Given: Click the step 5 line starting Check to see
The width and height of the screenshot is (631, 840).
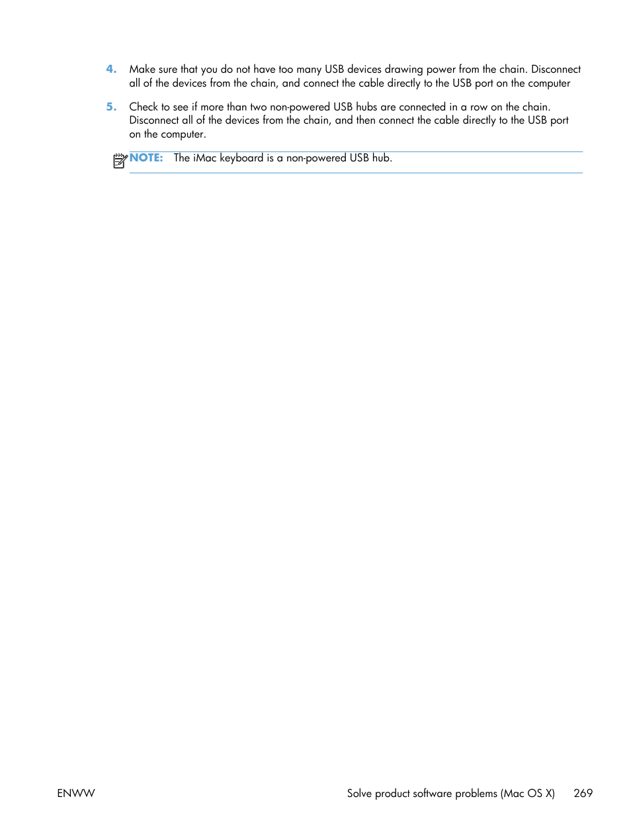Looking at the screenshot, I should click(340, 107).
